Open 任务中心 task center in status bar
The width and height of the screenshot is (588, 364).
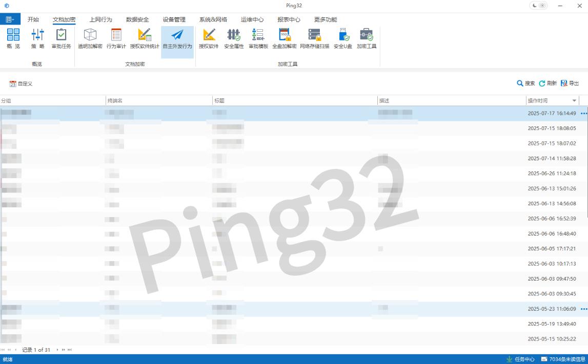(520, 359)
